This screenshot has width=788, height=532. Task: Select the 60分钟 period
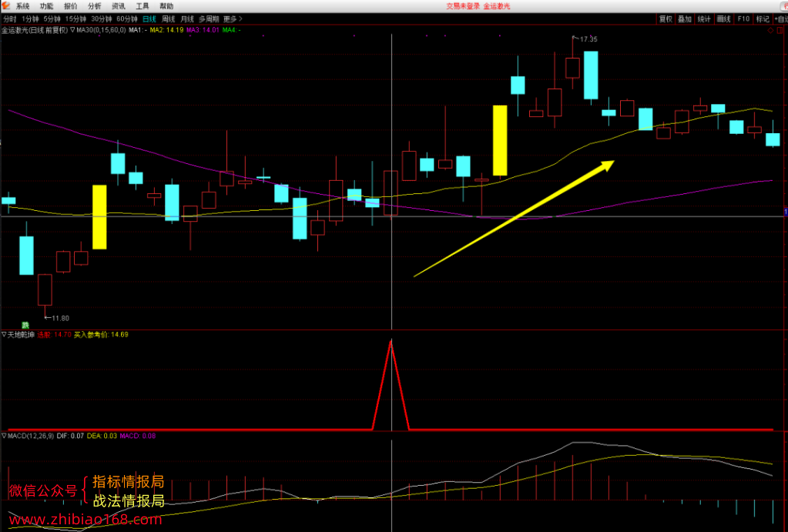click(127, 19)
